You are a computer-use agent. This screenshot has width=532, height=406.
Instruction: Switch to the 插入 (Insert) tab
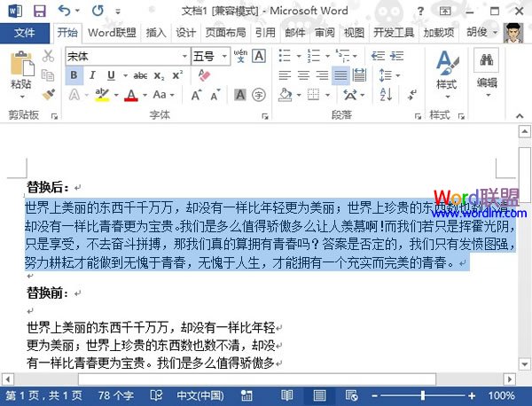pyautogui.click(x=155, y=33)
